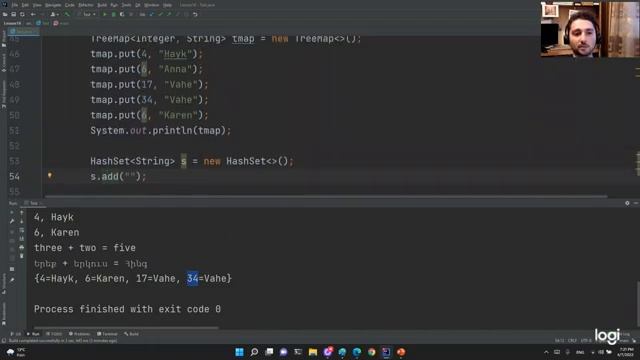Click the console horizontal scrollbar
Viewport: 640px width, 360px height.
point(127,327)
